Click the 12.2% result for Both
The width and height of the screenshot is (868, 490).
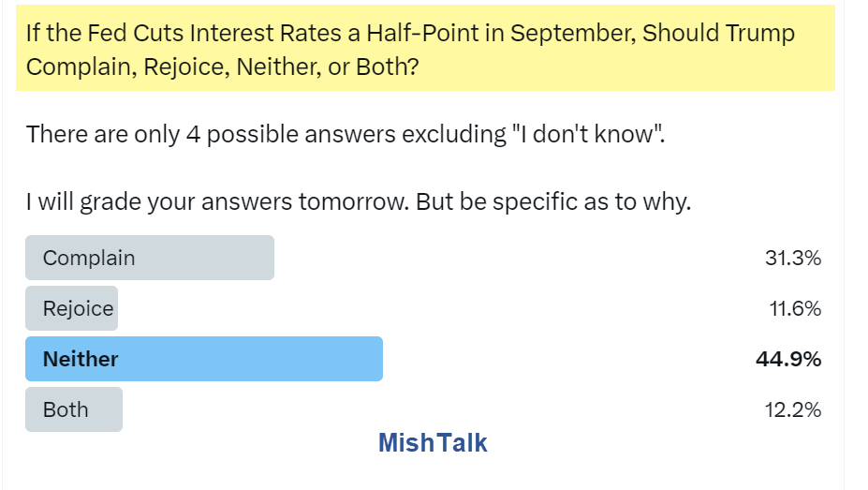click(x=793, y=409)
